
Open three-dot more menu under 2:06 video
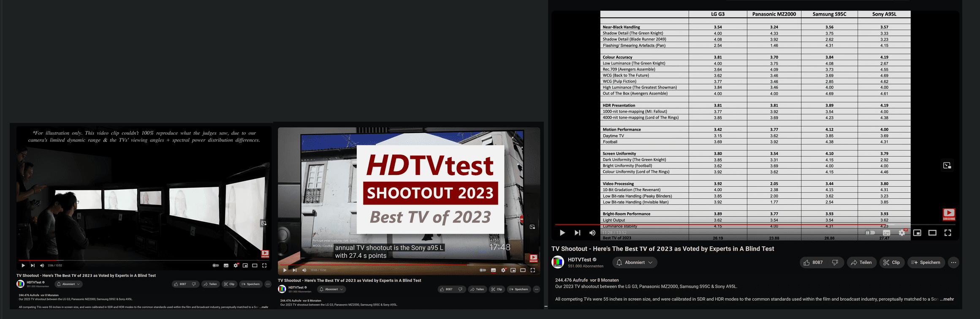(x=268, y=284)
